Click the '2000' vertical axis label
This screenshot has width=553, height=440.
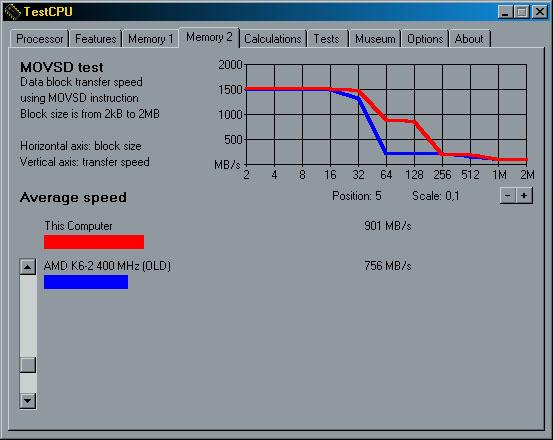click(230, 65)
